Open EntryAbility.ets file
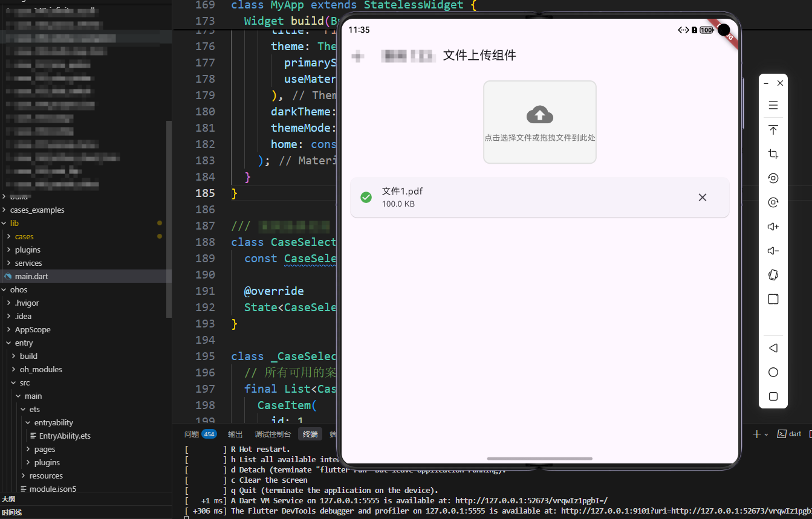Viewport: 812px width, 519px height. click(x=65, y=436)
